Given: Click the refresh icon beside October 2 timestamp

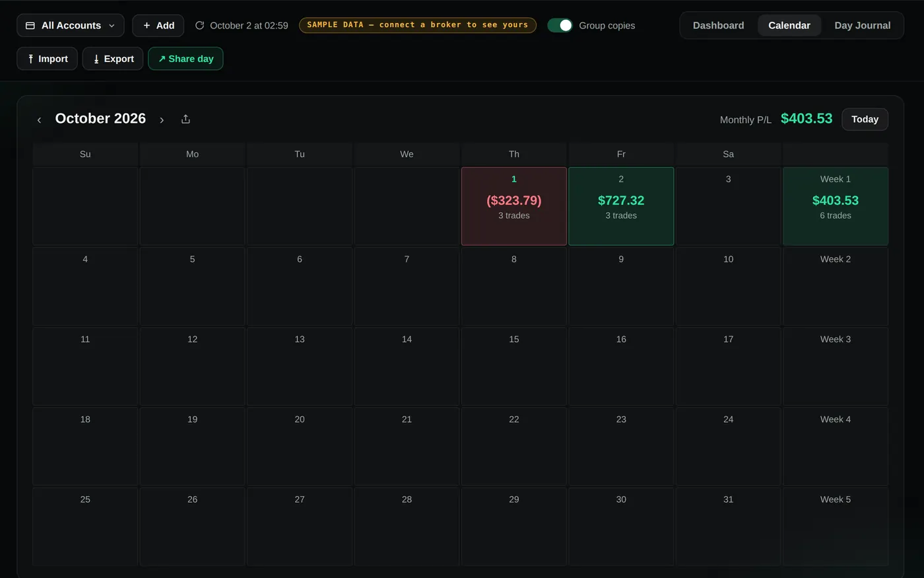Looking at the screenshot, I should 199,25.
